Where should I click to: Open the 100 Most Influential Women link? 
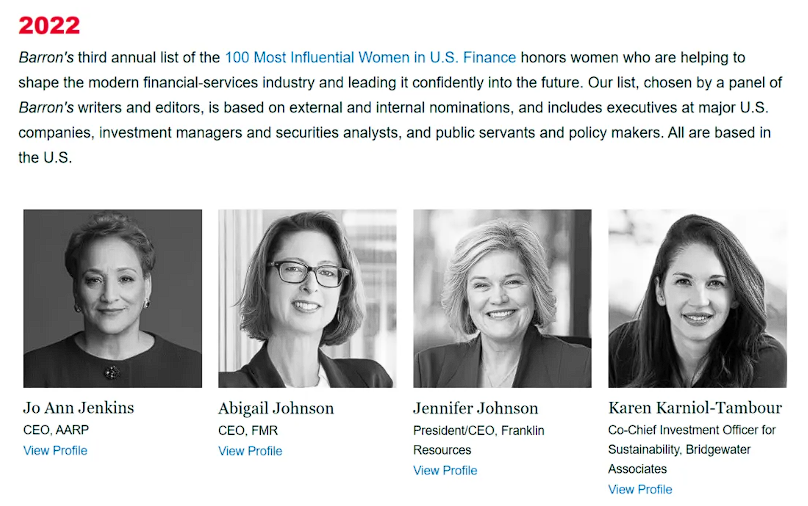click(x=370, y=57)
